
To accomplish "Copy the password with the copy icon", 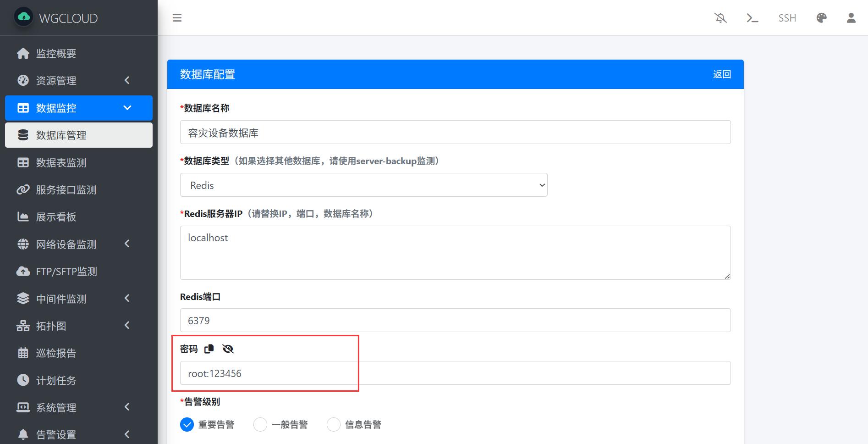I will (209, 349).
